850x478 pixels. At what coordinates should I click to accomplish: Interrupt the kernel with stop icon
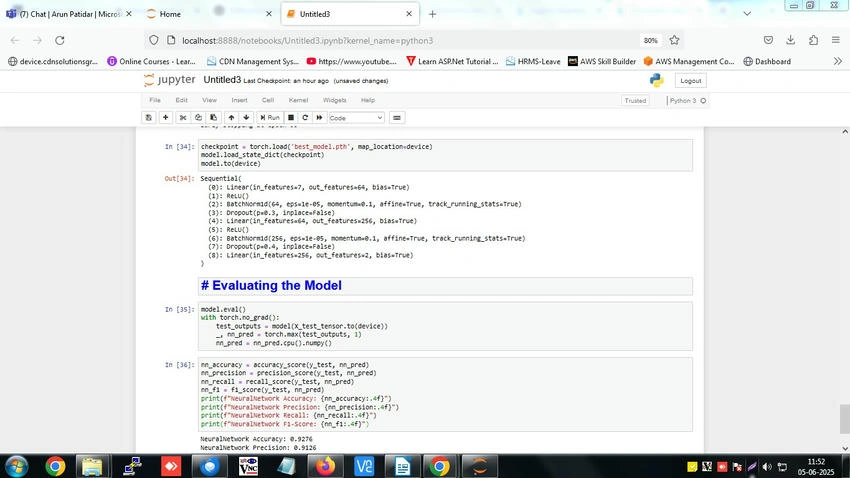291,118
